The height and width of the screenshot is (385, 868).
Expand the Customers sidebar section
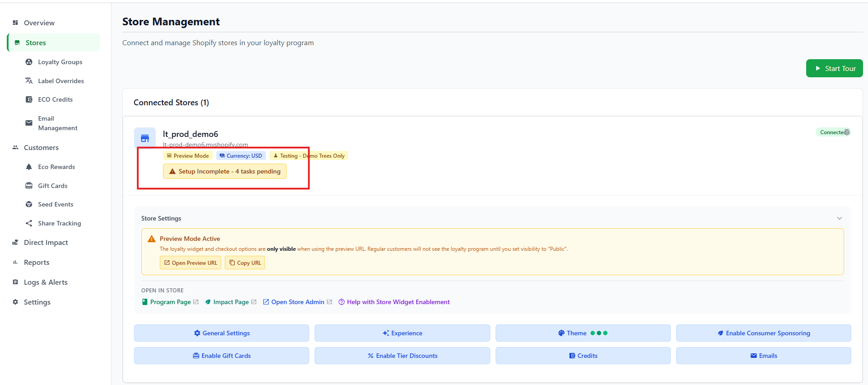tap(41, 148)
